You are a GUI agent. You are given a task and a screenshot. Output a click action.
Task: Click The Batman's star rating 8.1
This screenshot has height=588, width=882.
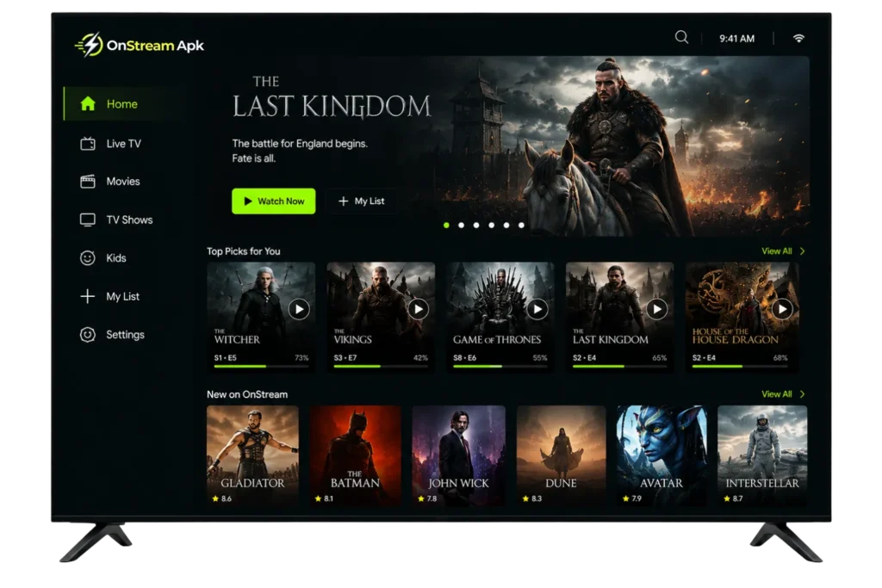tap(324, 498)
